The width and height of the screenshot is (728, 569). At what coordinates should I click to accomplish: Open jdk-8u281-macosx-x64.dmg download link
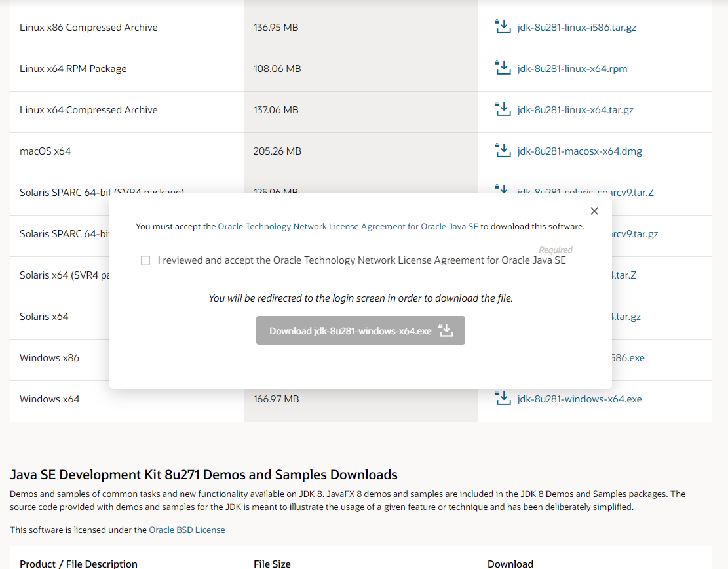[579, 151]
